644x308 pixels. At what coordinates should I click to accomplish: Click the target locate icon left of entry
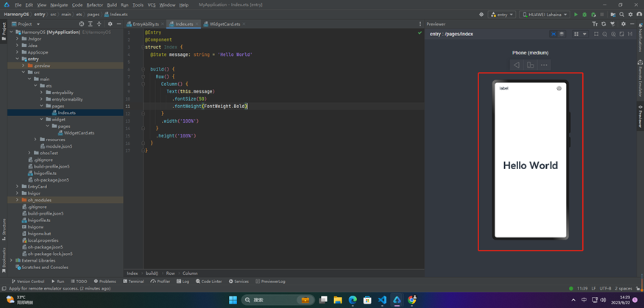click(x=481, y=15)
